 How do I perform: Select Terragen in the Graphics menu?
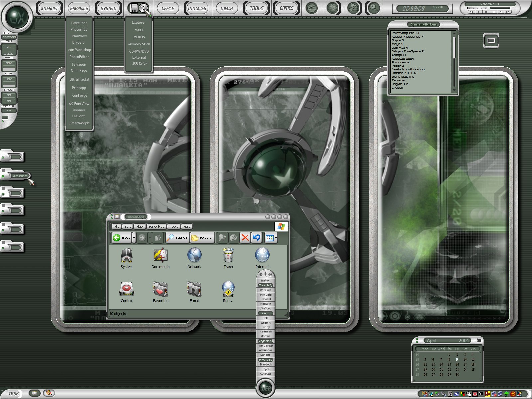79,64
